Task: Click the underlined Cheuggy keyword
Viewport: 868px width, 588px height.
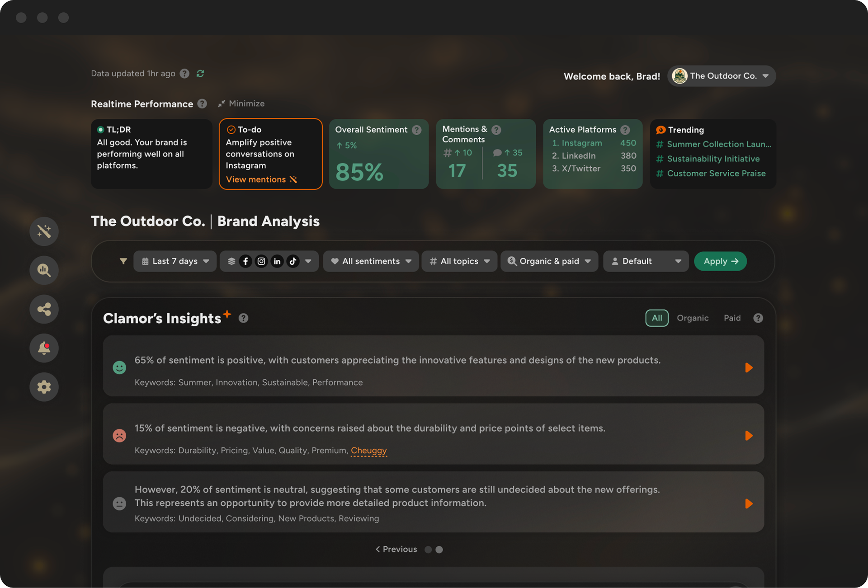Action: (x=368, y=451)
